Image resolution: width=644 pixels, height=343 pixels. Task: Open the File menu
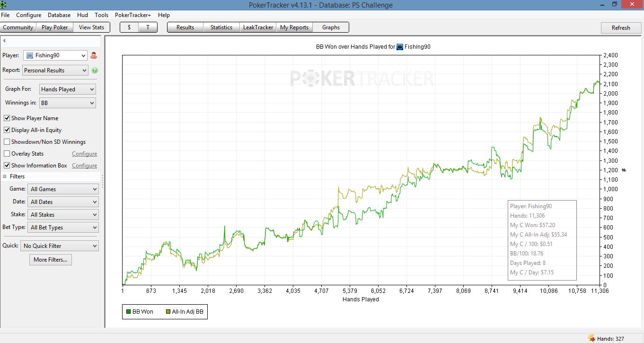pos(5,15)
